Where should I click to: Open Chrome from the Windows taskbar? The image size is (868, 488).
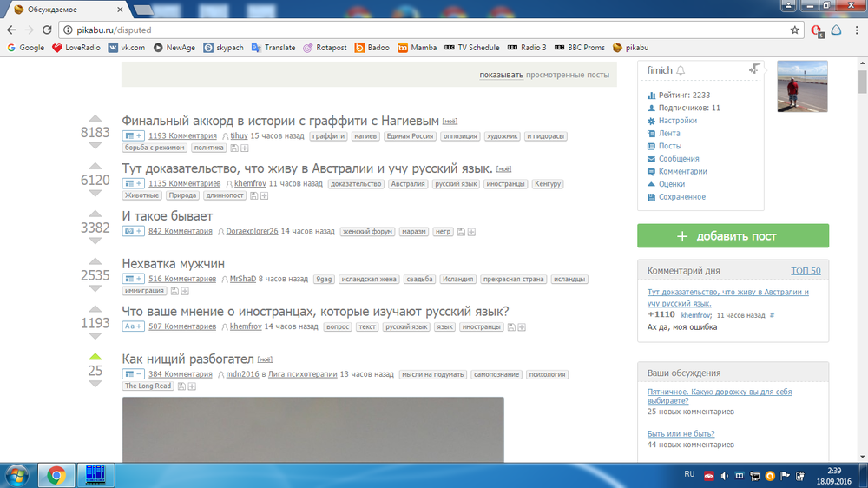point(56,475)
